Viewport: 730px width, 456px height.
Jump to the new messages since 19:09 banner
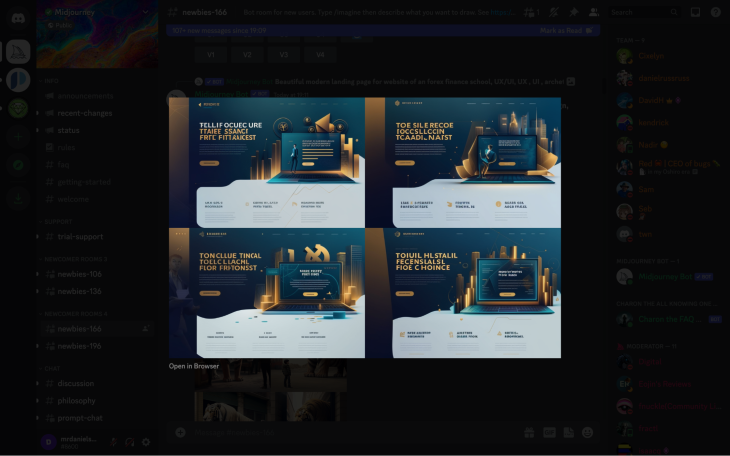219,30
